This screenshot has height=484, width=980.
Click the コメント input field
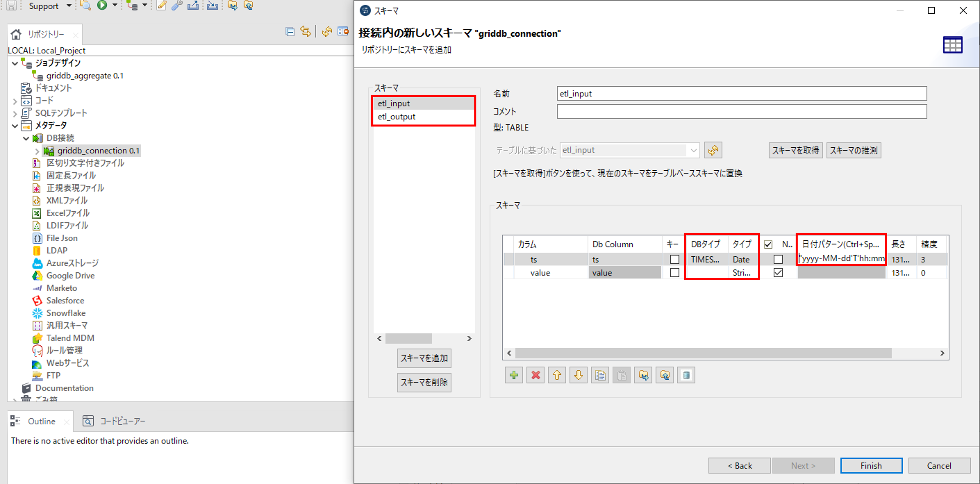coord(741,112)
